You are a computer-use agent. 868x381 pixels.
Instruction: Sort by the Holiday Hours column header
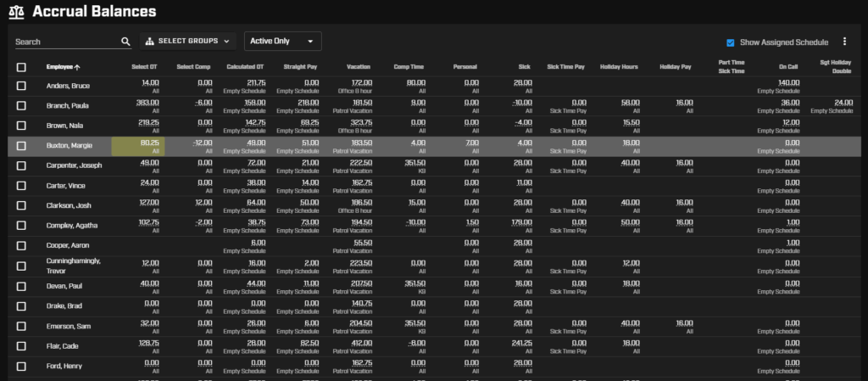pyautogui.click(x=619, y=67)
